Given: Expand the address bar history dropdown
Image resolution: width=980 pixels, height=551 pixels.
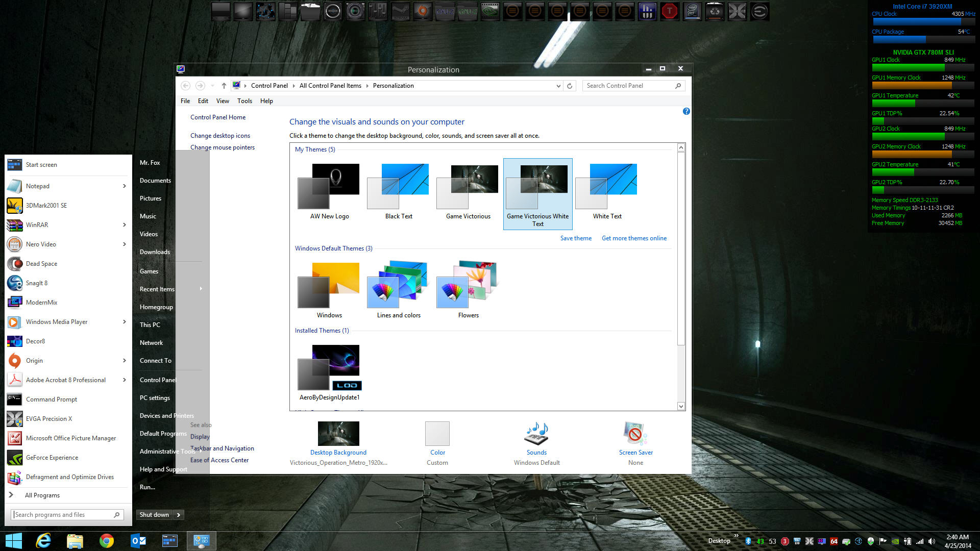Looking at the screenshot, I should pos(558,86).
